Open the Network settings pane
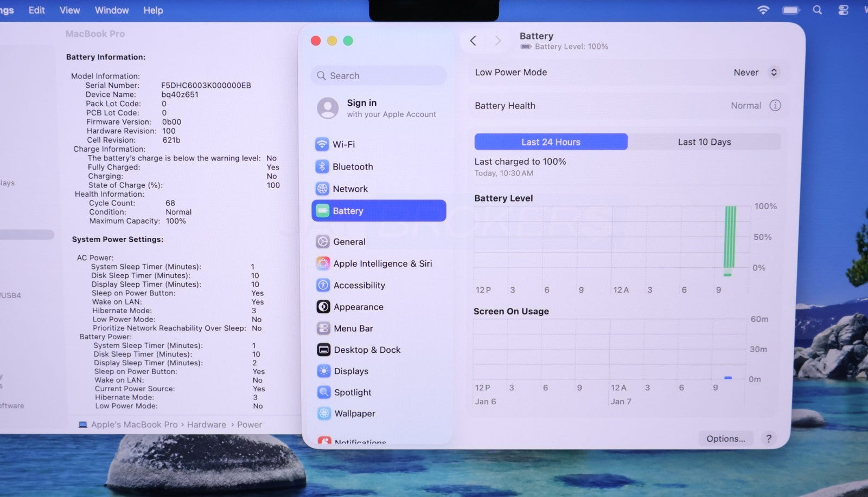 pos(350,189)
